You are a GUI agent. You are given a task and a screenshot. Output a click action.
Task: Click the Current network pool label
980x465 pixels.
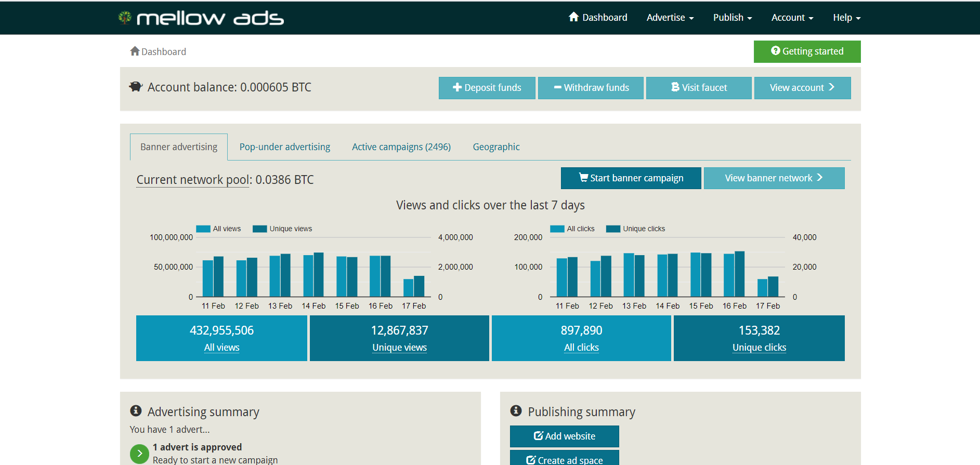tap(193, 180)
